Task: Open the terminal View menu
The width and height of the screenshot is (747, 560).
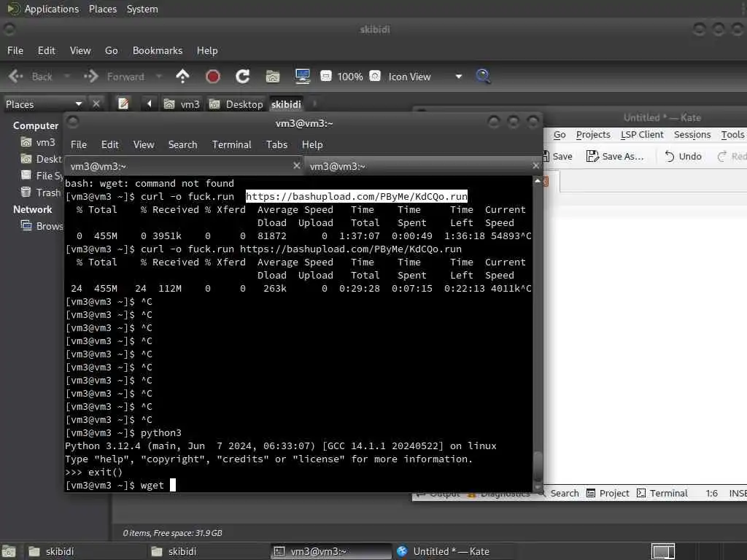Action: pos(144,145)
